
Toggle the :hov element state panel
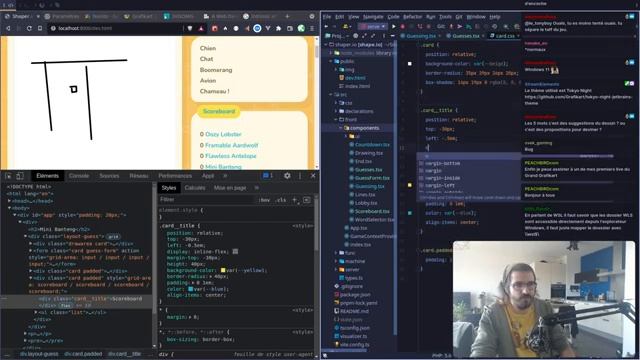click(264, 200)
